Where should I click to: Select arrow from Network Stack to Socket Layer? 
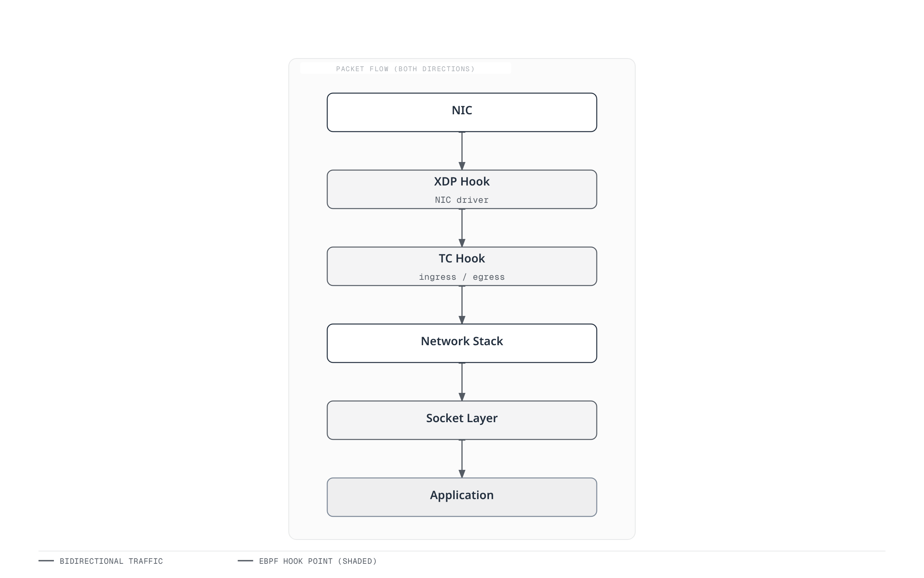pyautogui.click(x=462, y=382)
